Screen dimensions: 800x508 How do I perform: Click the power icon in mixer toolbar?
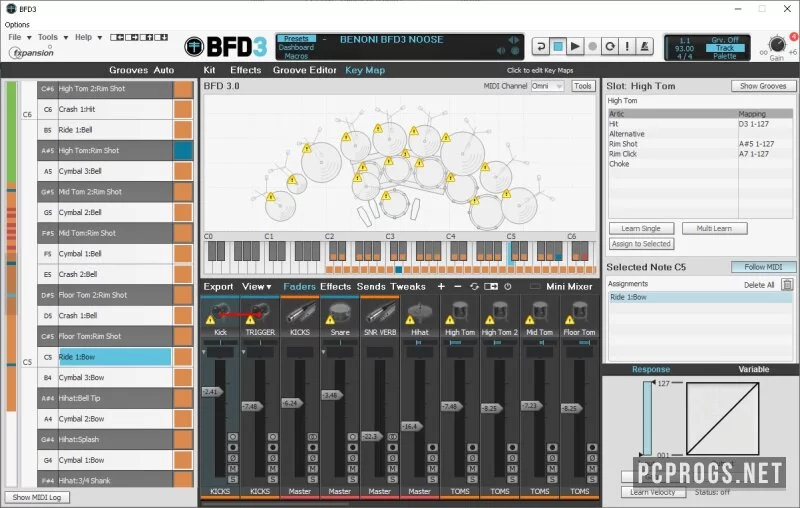pyautogui.click(x=508, y=287)
